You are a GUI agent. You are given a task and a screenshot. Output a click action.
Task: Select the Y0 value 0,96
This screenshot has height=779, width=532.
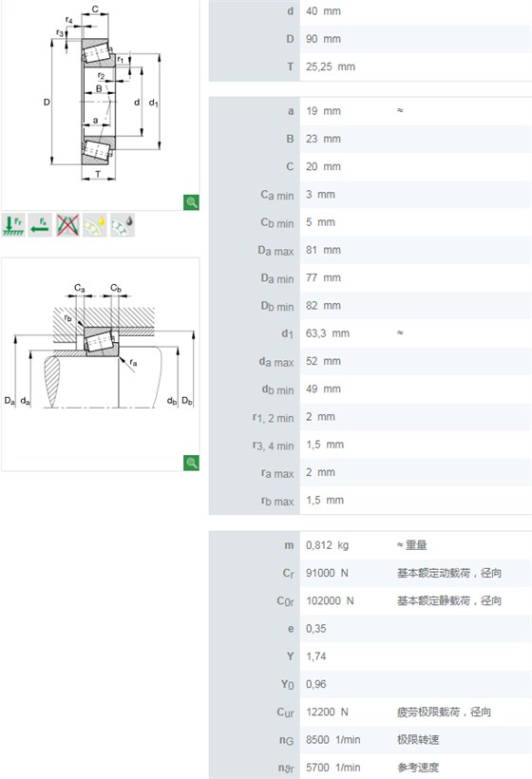[x=316, y=685]
